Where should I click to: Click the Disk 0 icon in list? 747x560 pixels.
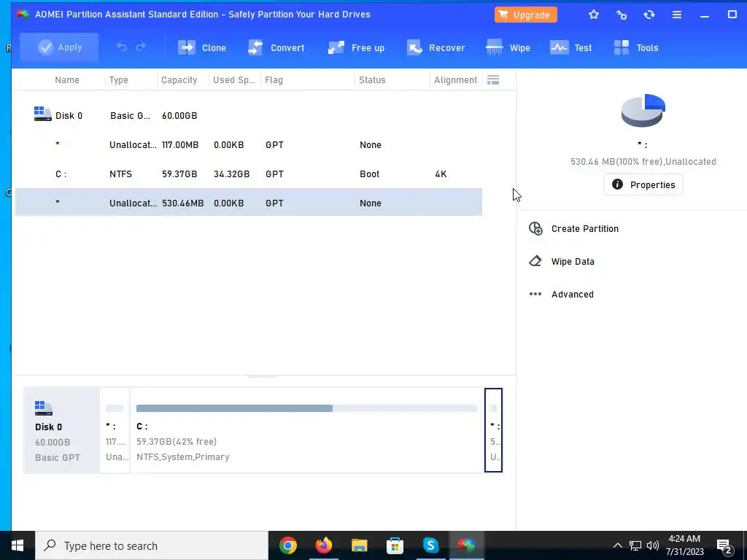coord(42,114)
